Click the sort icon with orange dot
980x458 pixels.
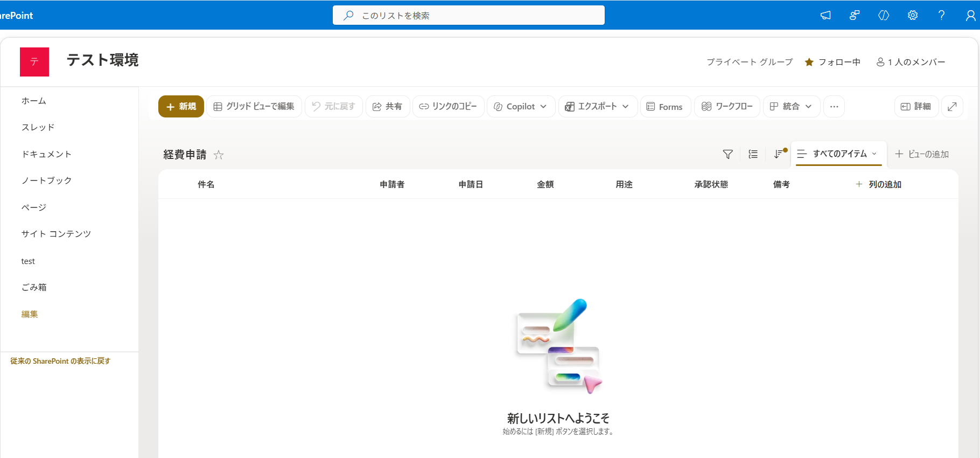pyautogui.click(x=779, y=154)
